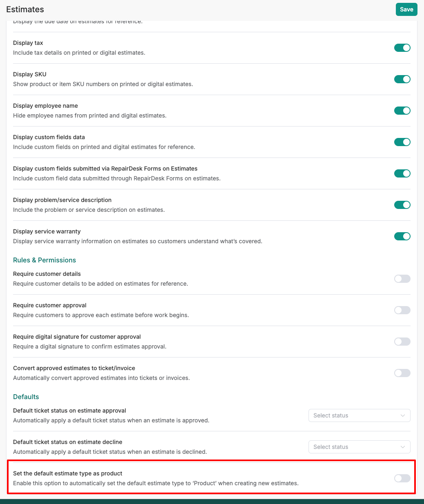Turn off Display service warranty
The image size is (424, 504).
[402, 236]
